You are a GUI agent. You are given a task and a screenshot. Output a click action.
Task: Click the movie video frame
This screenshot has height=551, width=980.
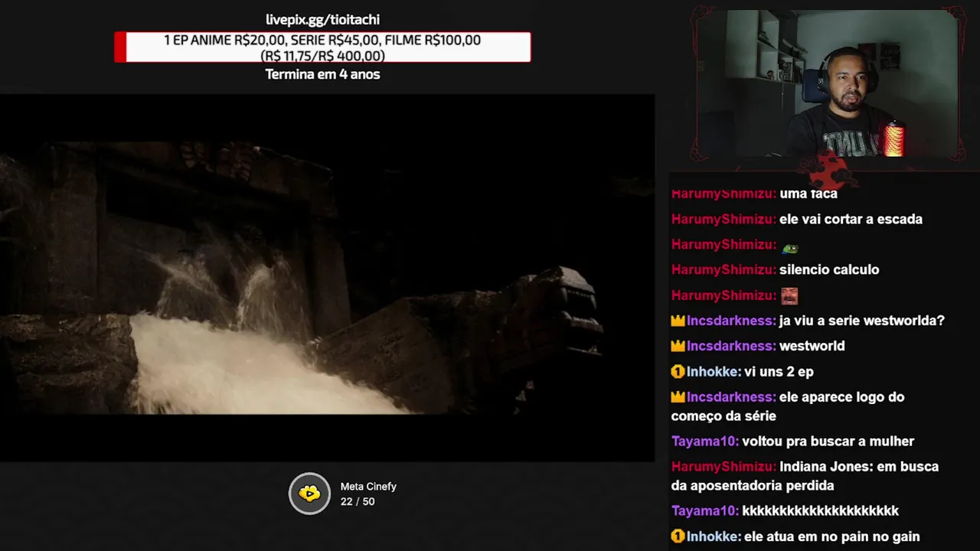(327, 278)
